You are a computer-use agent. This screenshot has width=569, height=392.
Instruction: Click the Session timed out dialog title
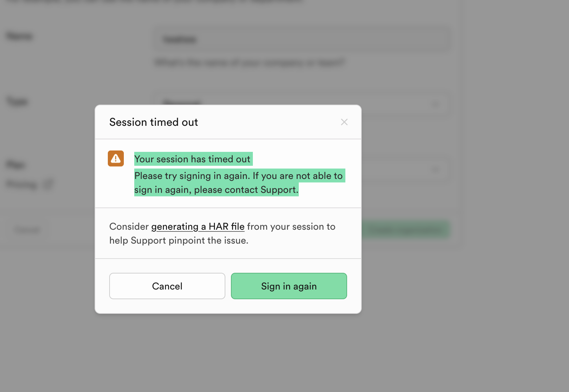tap(153, 122)
